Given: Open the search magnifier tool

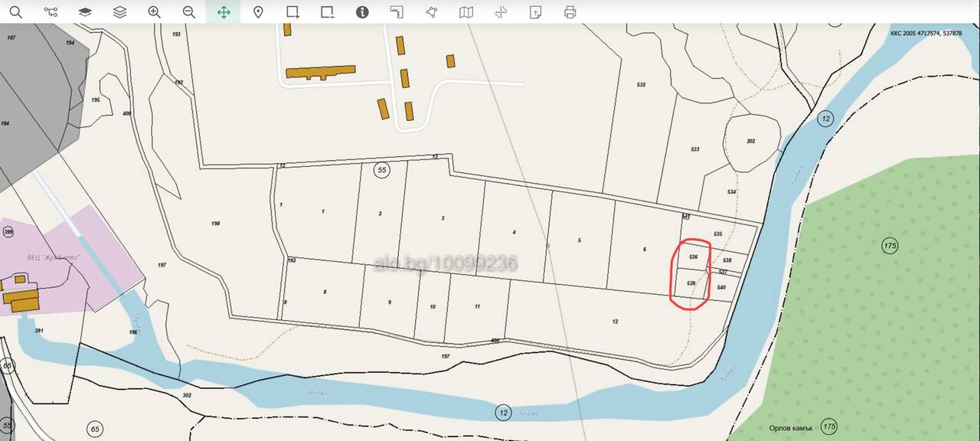Looking at the screenshot, I should (x=15, y=11).
